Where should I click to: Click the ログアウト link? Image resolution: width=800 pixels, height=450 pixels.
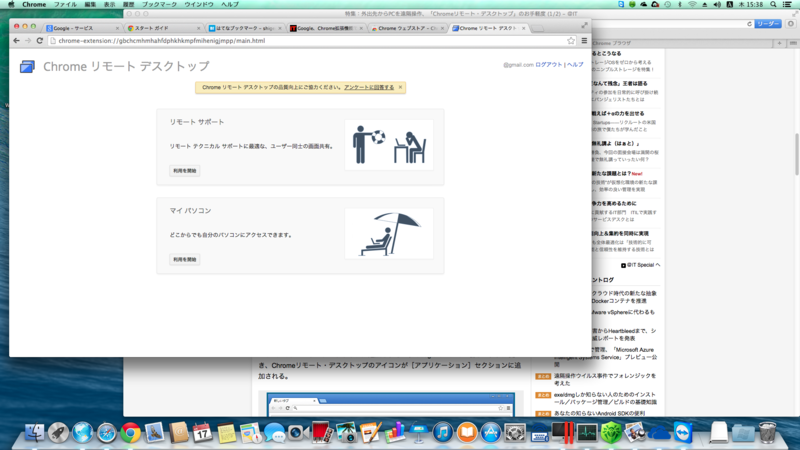[548, 65]
